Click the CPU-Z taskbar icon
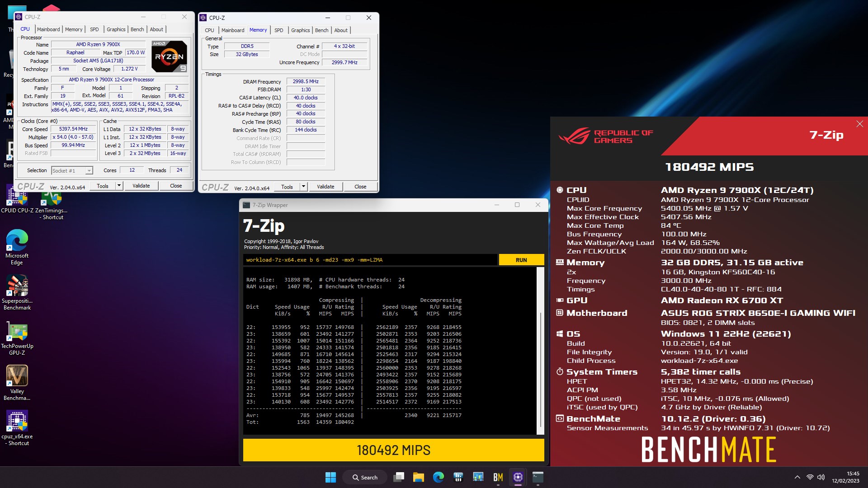This screenshot has width=868, height=488. point(518,477)
